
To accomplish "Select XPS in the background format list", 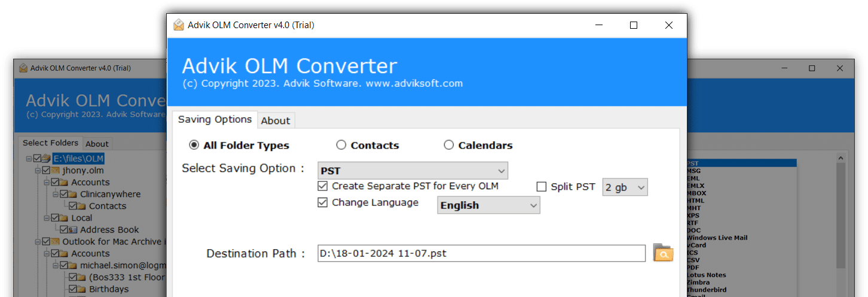I will coord(693,216).
